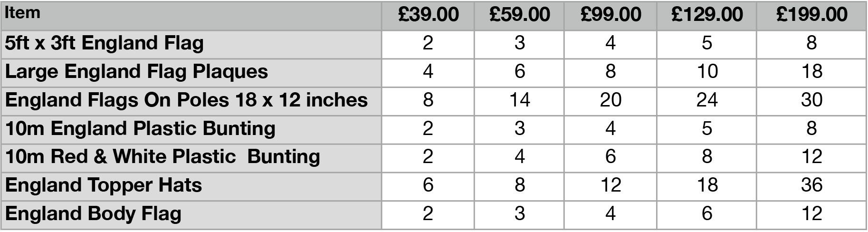This screenshot has width=868, height=232.
Task: Click the Item header cell
Action: [x=191, y=16]
